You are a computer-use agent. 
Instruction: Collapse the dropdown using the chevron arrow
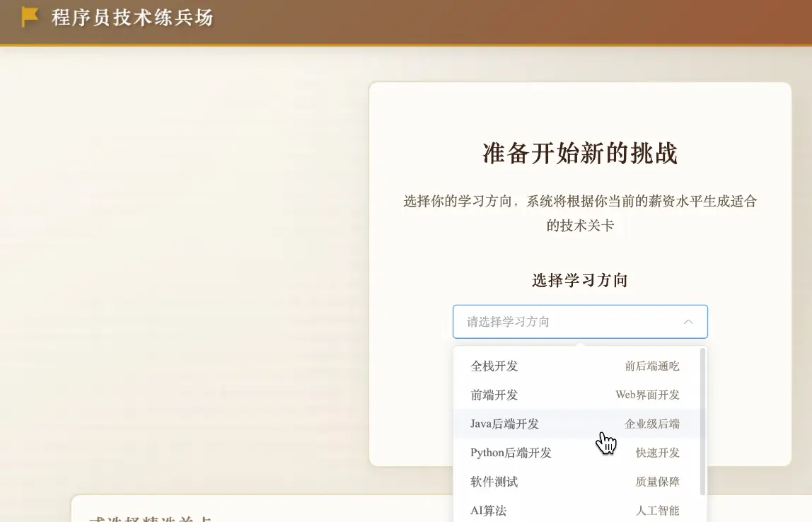point(688,322)
